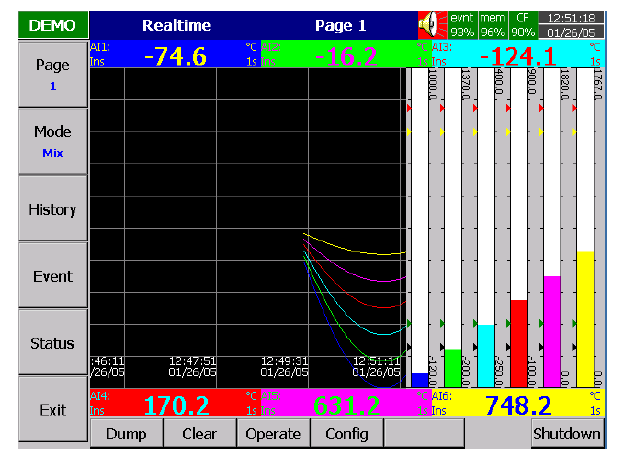
Task: Open the Page 1 selector button
Action: pos(53,75)
